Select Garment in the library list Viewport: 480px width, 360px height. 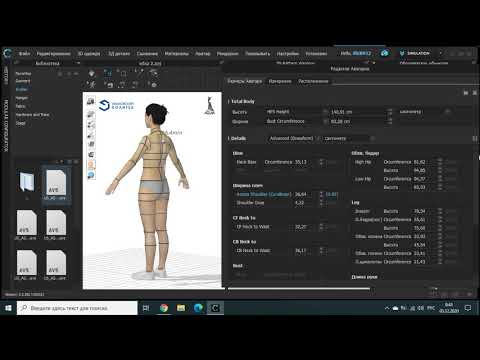[x=23, y=81]
